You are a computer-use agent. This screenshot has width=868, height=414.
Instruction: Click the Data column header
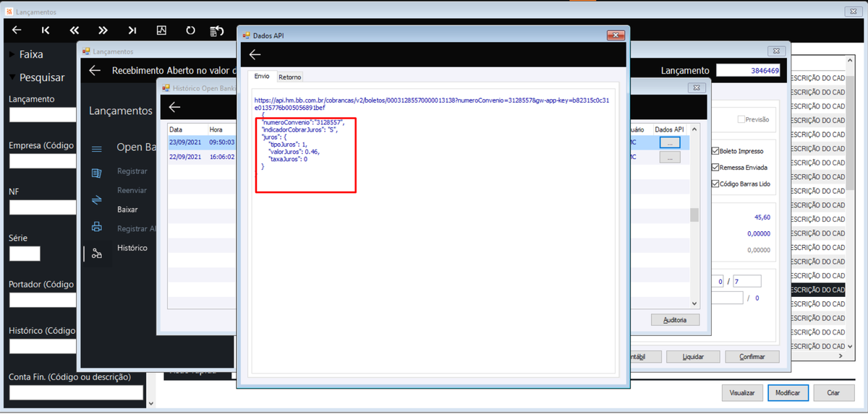[x=187, y=129]
